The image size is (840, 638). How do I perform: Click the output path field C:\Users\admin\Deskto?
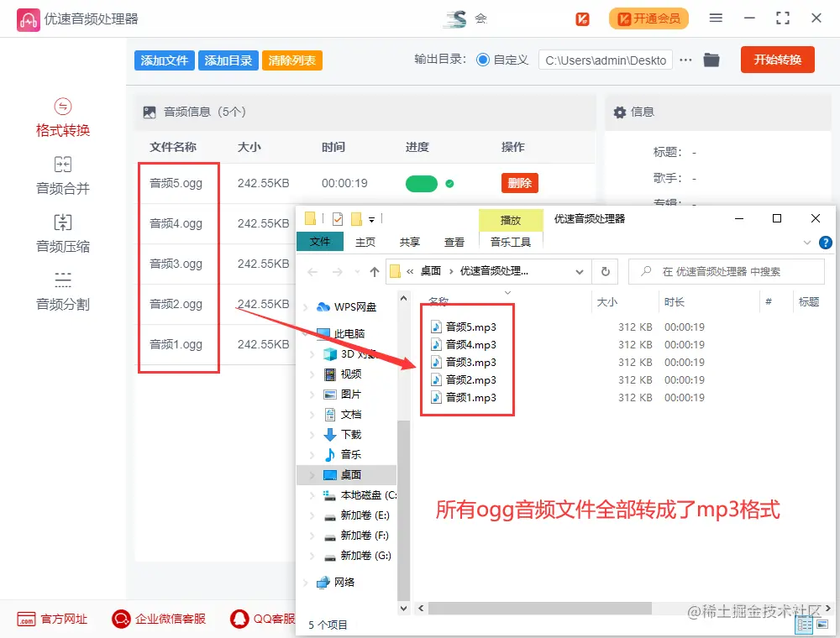[x=606, y=60]
